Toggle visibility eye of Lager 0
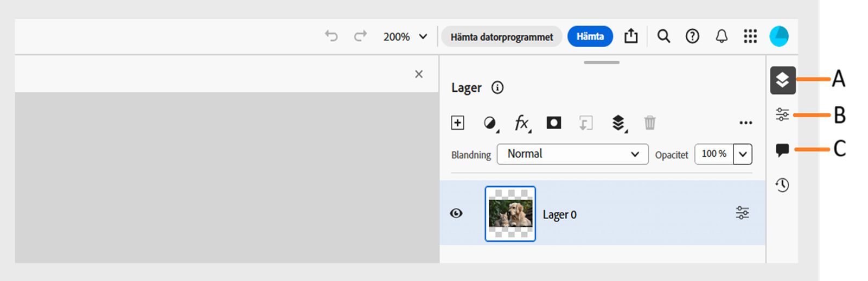This screenshot has height=281, width=868. pos(456,213)
